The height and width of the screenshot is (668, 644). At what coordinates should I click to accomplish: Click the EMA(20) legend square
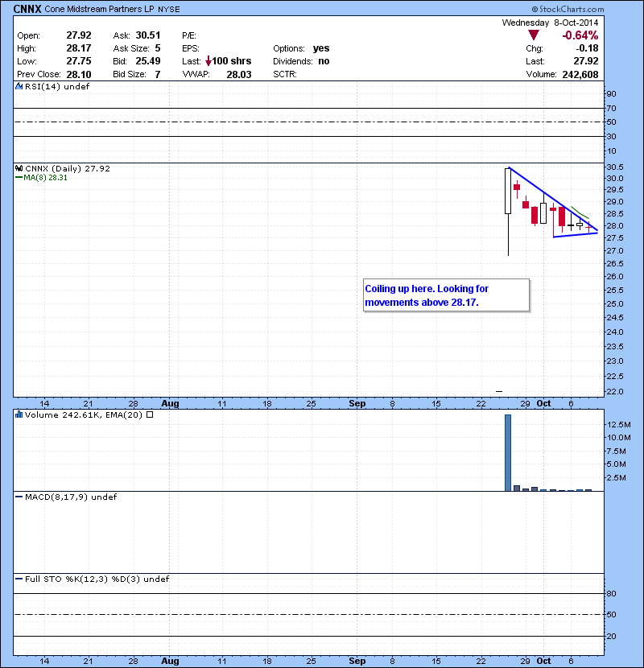150,414
